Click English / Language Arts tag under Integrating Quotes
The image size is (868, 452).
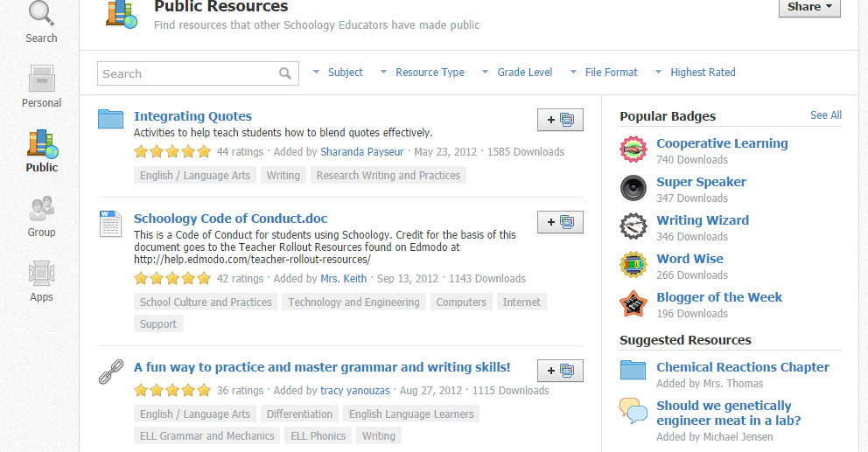pyautogui.click(x=195, y=176)
